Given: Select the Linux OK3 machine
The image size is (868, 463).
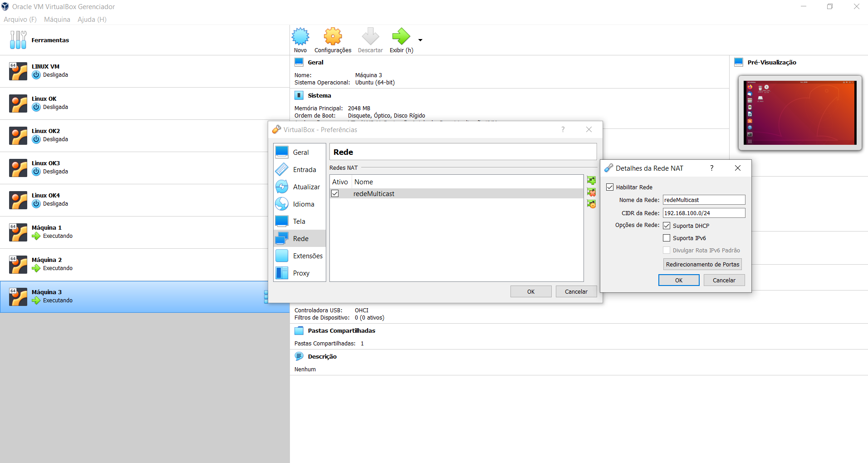Looking at the screenshot, I should [x=144, y=168].
